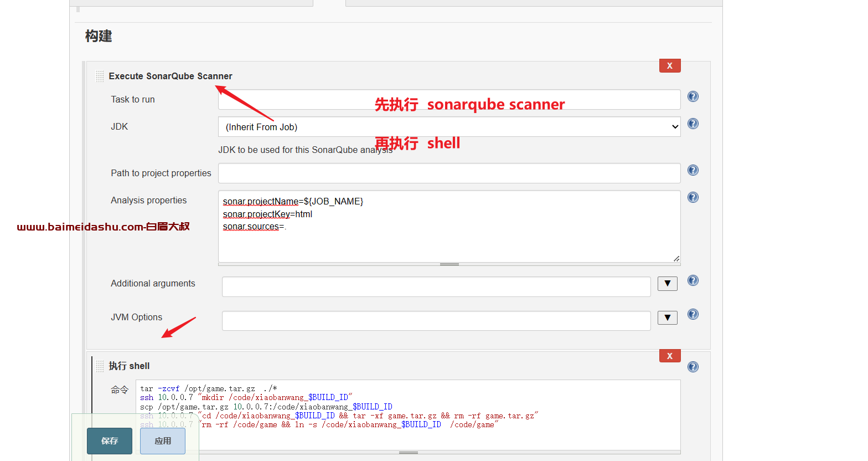Click the JVM Options input field
Viewport: 868px width, 461px height.
[436, 321]
